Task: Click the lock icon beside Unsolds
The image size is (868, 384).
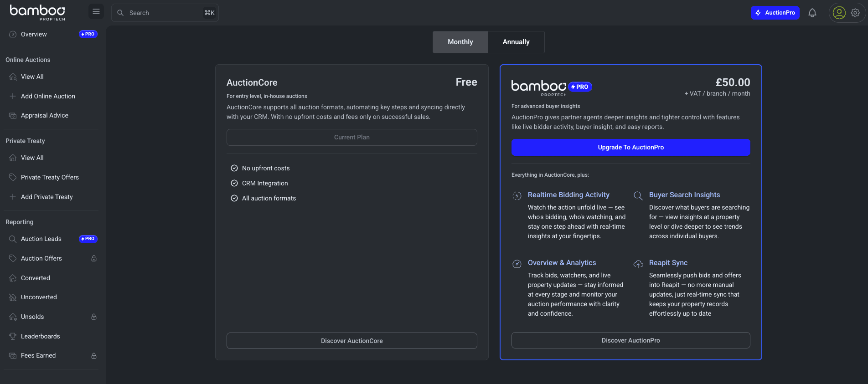Action: (94, 317)
